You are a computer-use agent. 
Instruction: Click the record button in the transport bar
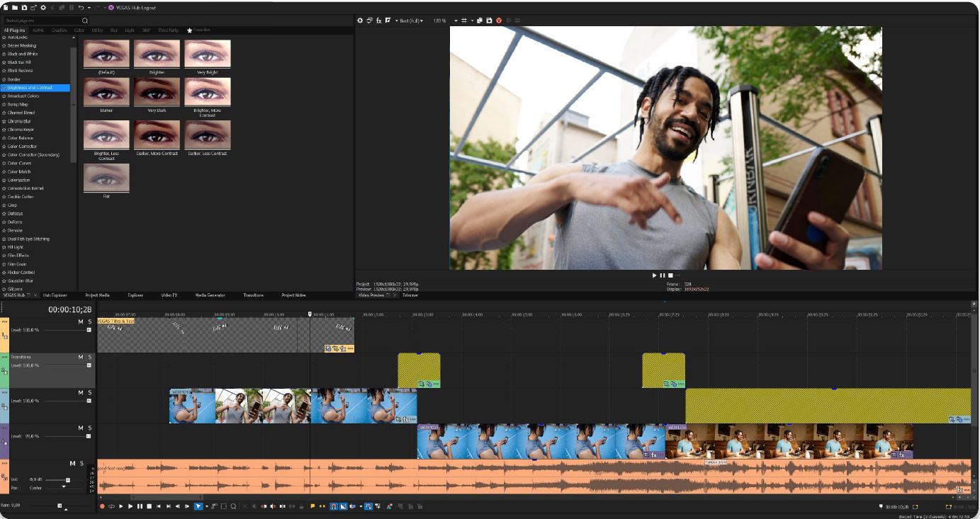click(x=102, y=506)
